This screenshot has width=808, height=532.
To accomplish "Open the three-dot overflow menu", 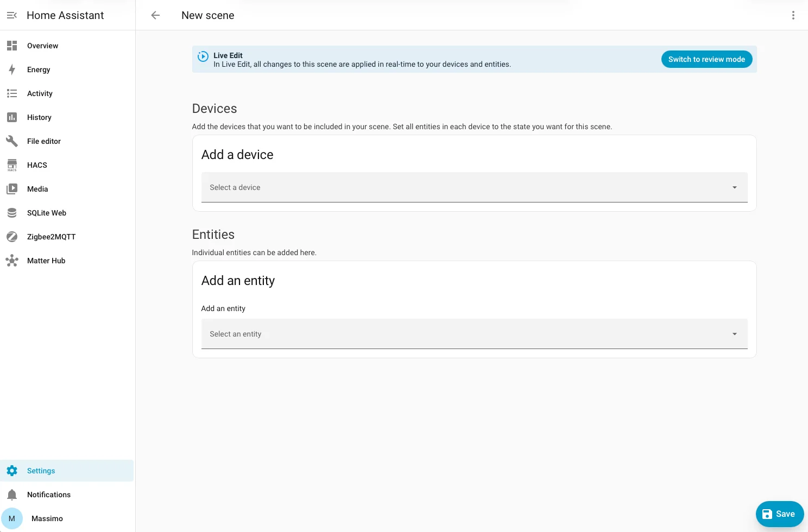I will [793, 15].
